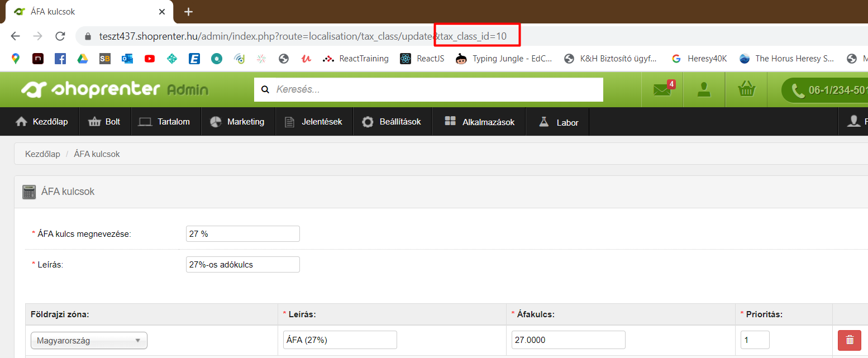Open the ReactJS bookmark
This screenshot has width=868, height=358.
coord(422,58)
